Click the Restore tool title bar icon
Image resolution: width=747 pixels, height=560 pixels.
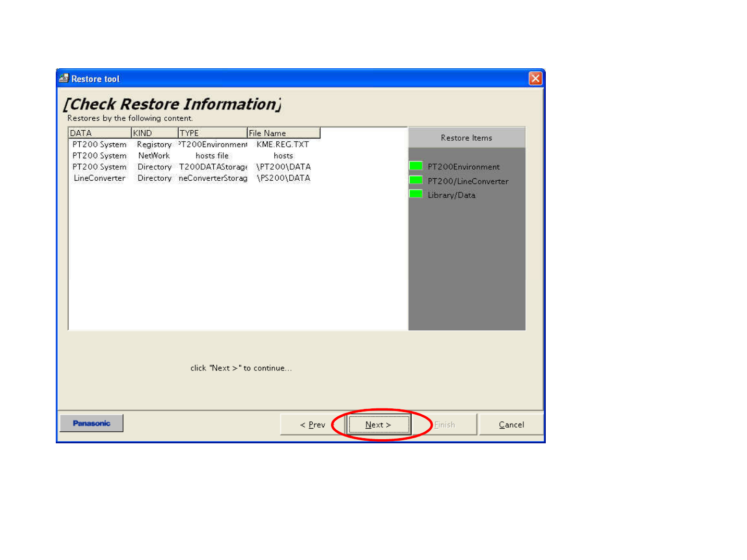point(64,78)
